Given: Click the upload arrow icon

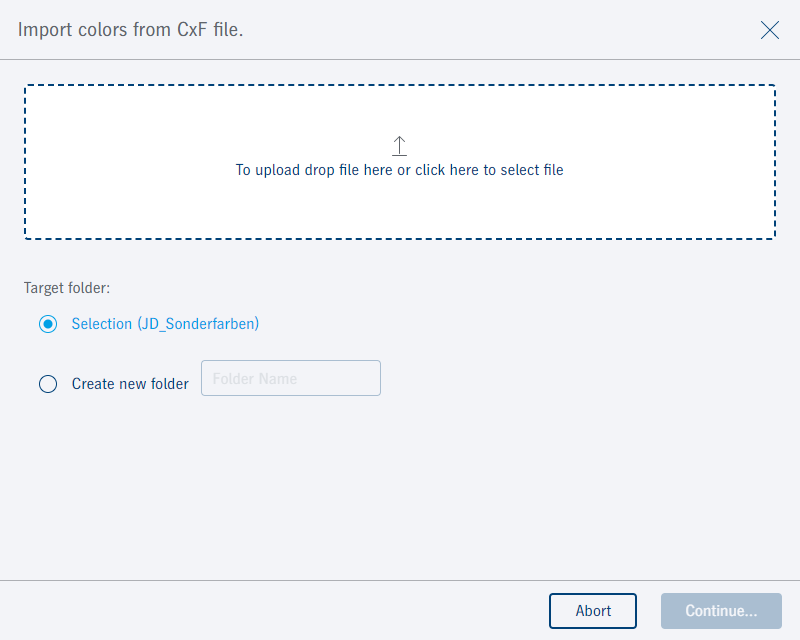Looking at the screenshot, I should [400, 146].
